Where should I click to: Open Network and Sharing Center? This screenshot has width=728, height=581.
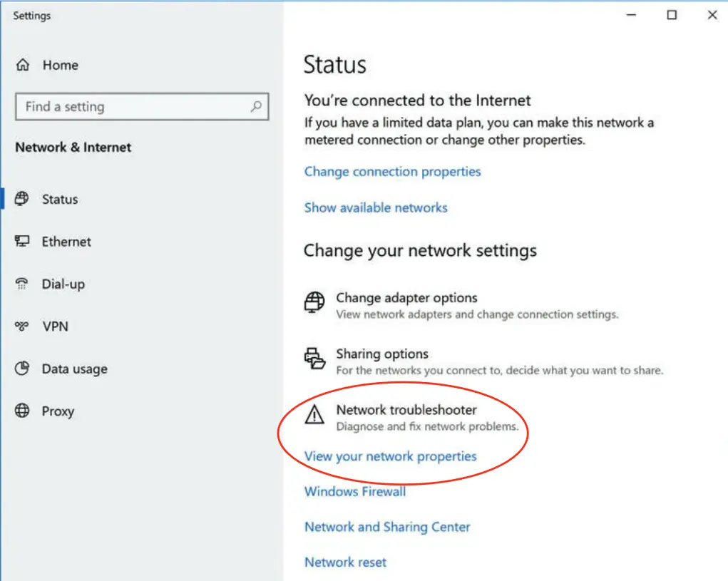point(387,527)
